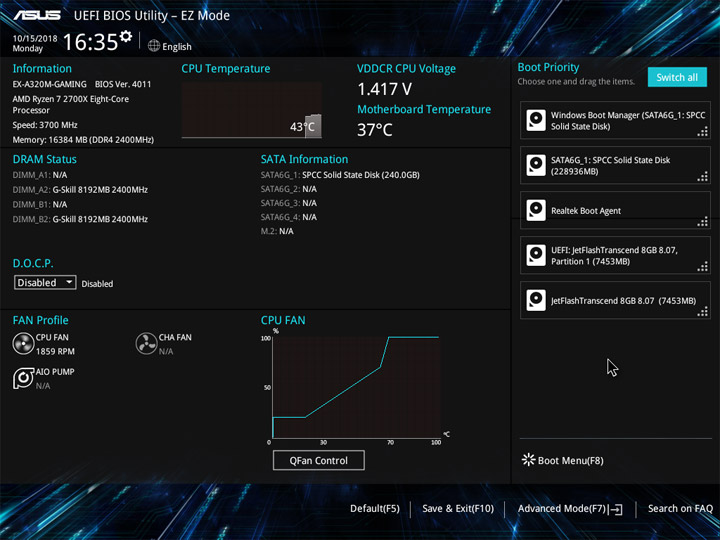Viewport: 720px width, 540px height.
Task: Click the AMD Ryzen 7 2700X processor text
Action: click(x=71, y=104)
